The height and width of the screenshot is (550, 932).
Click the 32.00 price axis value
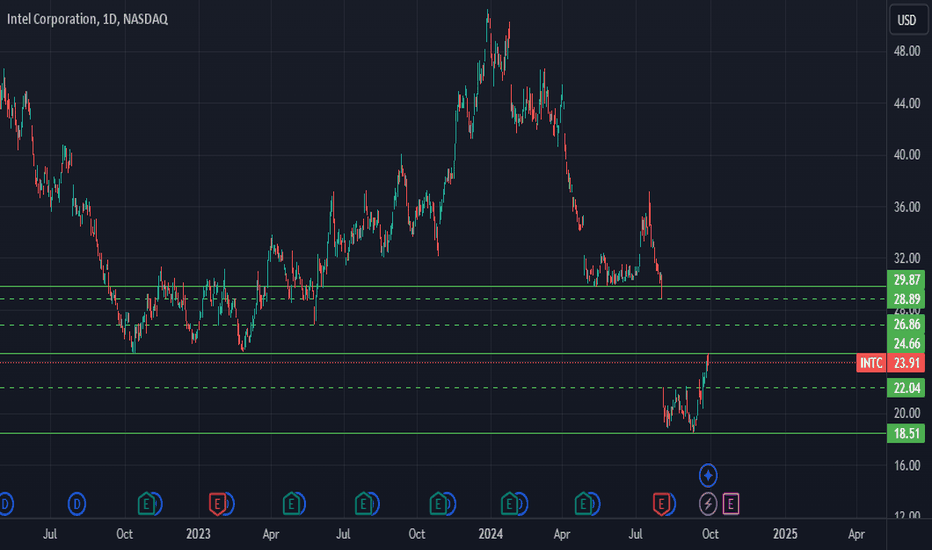[x=906, y=259]
